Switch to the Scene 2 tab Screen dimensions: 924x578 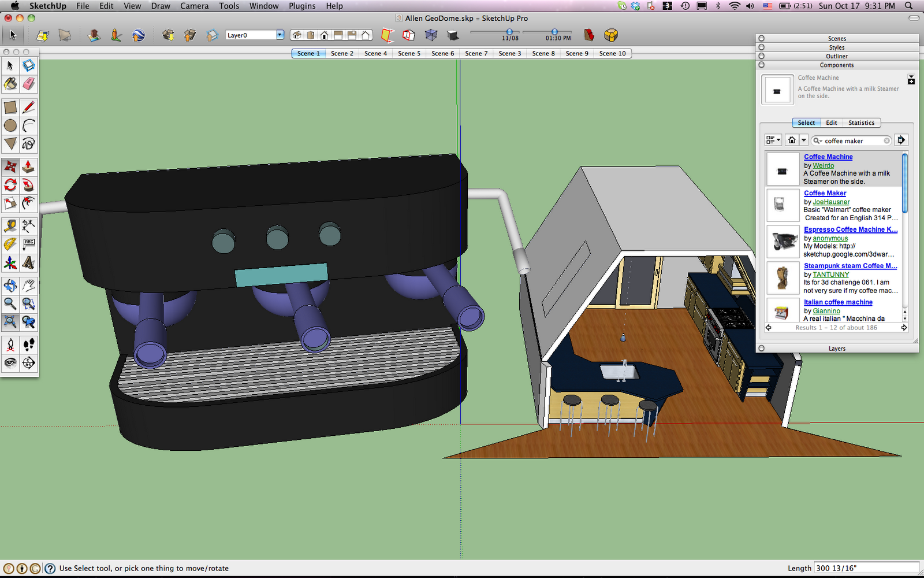[342, 53]
